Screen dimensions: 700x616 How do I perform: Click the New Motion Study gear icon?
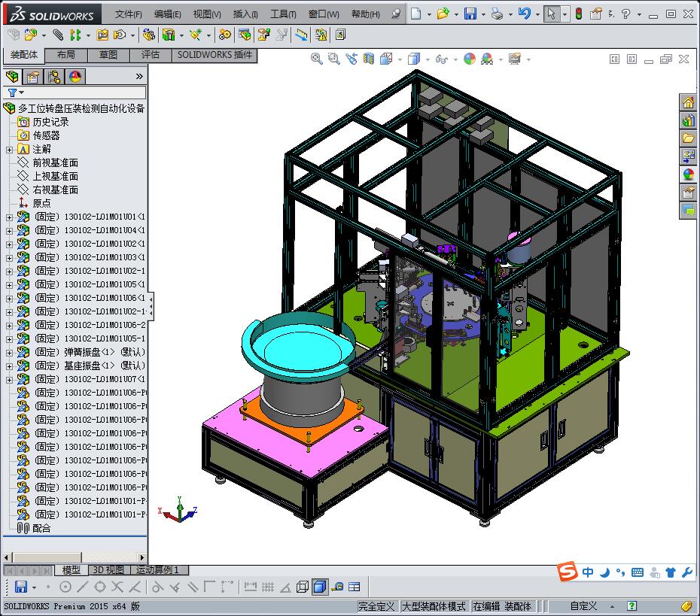click(x=225, y=35)
